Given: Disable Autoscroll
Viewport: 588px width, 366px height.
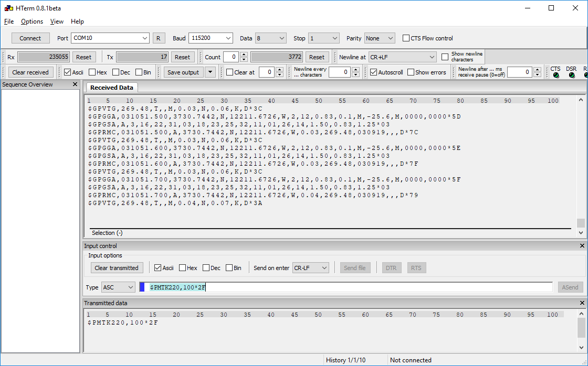Looking at the screenshot, I should coord(373,72).
